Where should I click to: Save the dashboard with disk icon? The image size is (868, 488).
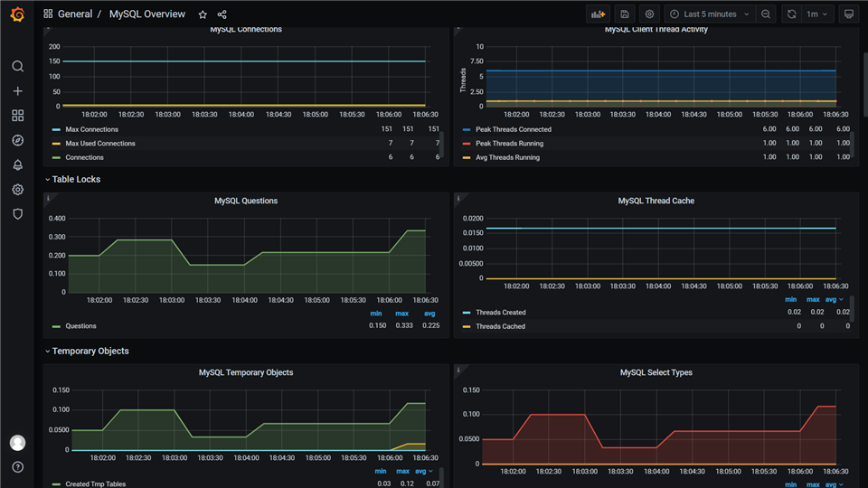[625, 14]
